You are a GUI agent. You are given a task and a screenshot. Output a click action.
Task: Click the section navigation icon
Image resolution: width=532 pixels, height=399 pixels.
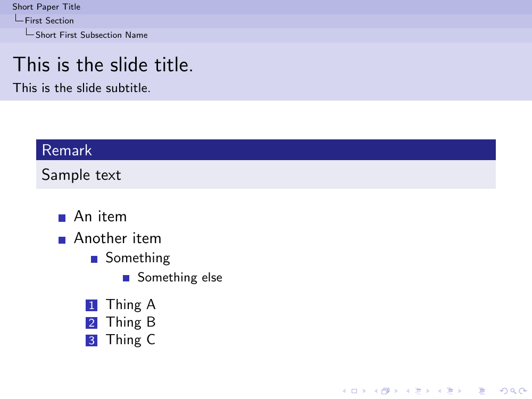[x=450, y=392]
